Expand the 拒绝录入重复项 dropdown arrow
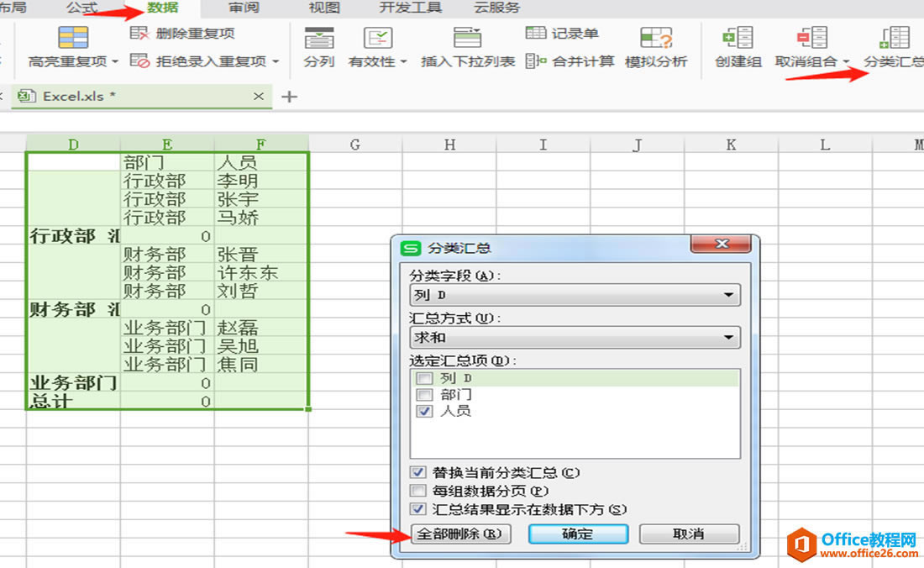The height and width of the screenshot is (568, 924). [x=276, y=61]
